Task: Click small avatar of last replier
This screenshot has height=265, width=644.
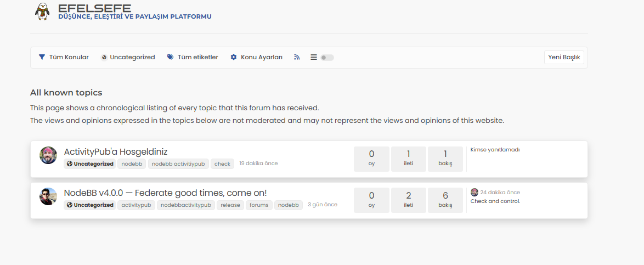Action: [474, 193]
